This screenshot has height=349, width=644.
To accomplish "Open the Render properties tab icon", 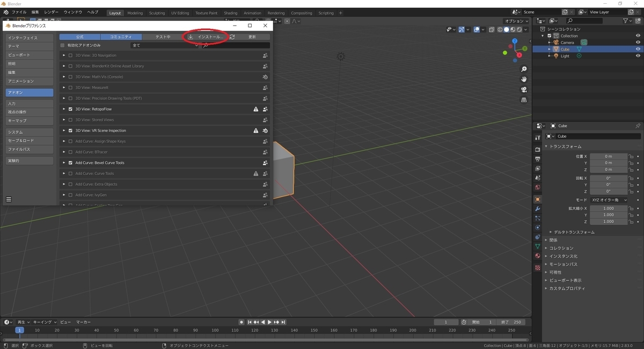I will [x=538, y=149].
